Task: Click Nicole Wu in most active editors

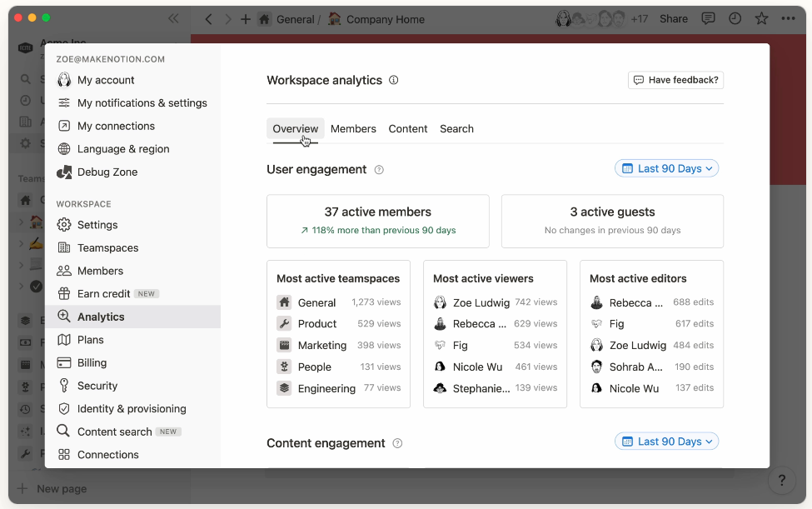Action: [x=651, y=388]
